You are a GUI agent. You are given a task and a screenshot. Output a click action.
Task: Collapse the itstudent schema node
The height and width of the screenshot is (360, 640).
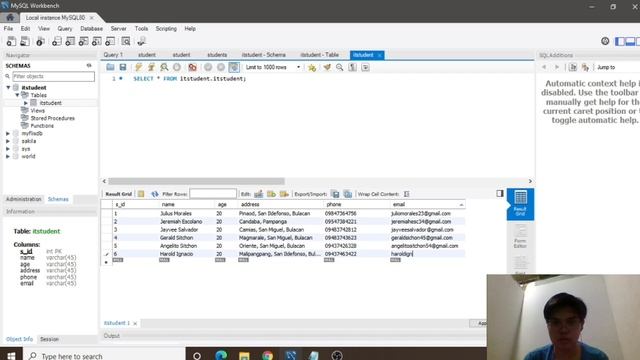[x=8, y=87]
